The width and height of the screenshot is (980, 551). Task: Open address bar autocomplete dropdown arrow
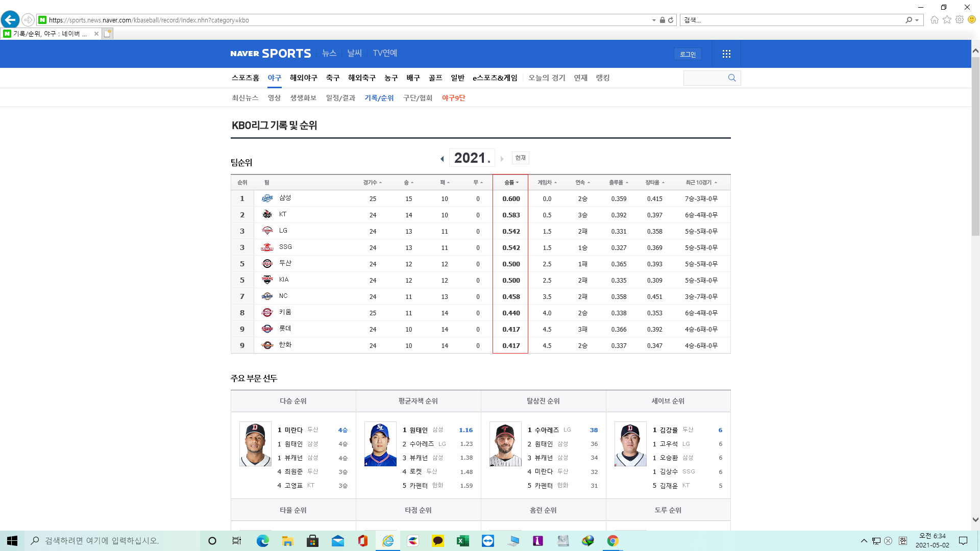point(654,20)
